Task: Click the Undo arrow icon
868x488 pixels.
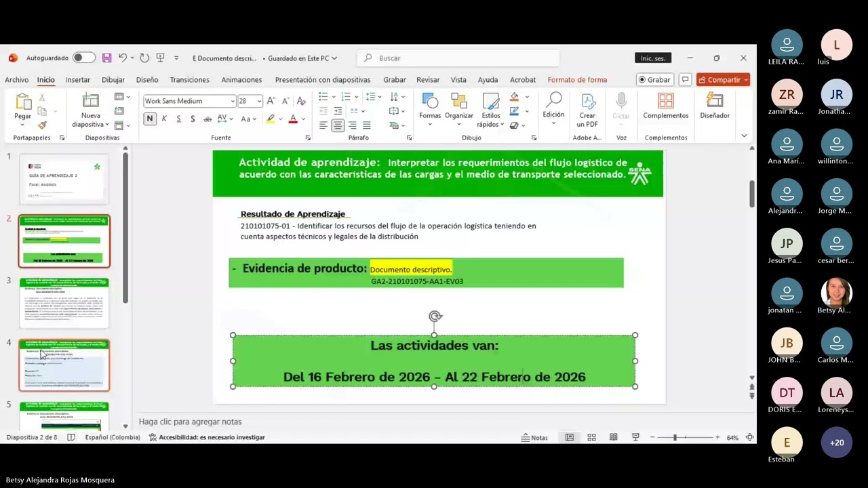Action: (122, 58)
